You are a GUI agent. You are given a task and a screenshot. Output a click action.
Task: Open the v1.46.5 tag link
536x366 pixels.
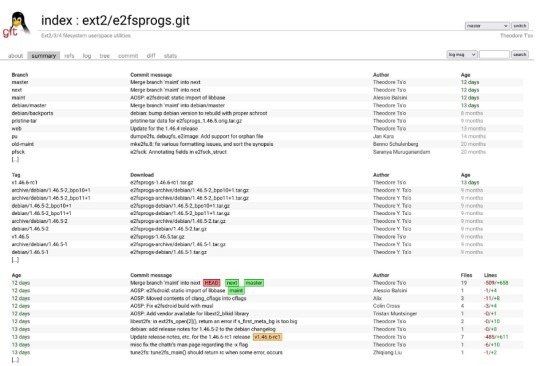coord(20,236)
